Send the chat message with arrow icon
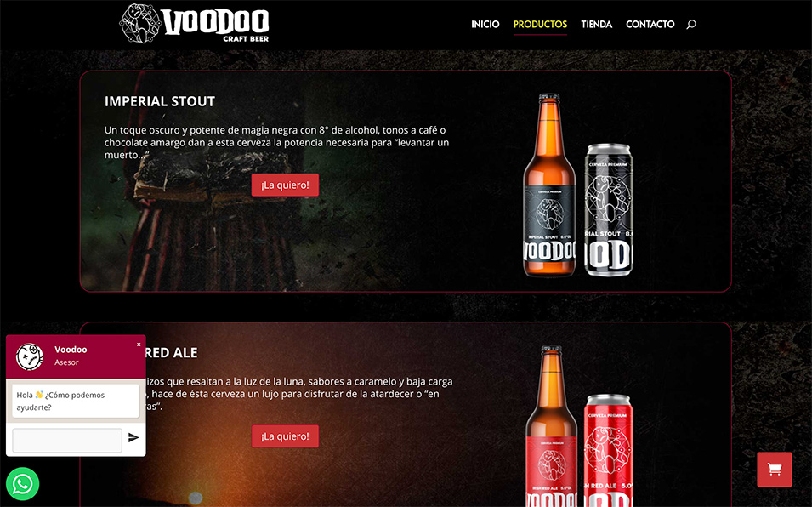Image resolution: width=812 pixels, height=507 pixels. coord(133,437)
